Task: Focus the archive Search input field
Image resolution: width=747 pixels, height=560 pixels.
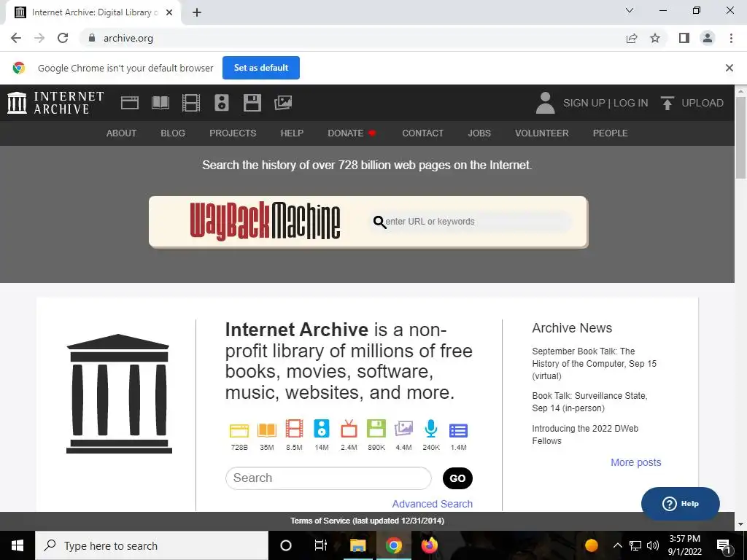Action: tap(328, 478)
